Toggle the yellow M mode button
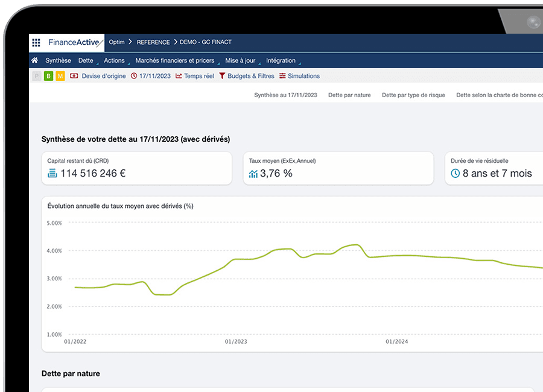 (60, 76)
